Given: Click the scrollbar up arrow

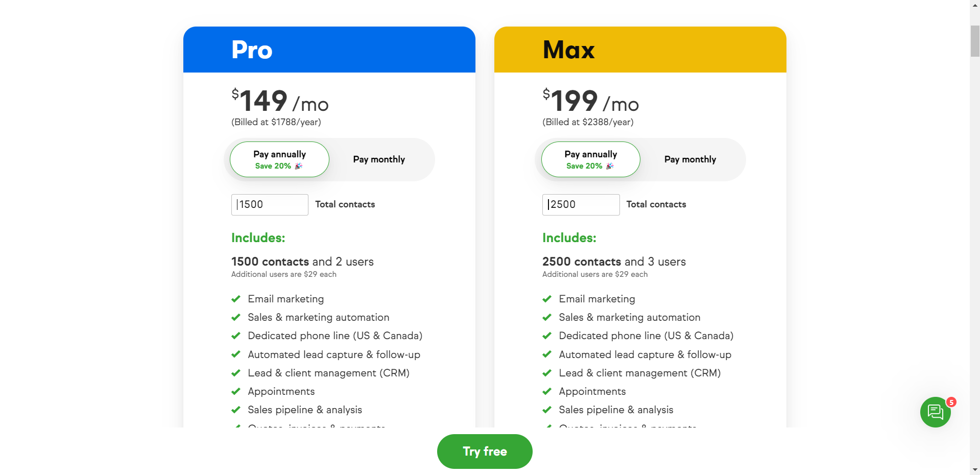Looking at the screenshot, I should [975, 4].
